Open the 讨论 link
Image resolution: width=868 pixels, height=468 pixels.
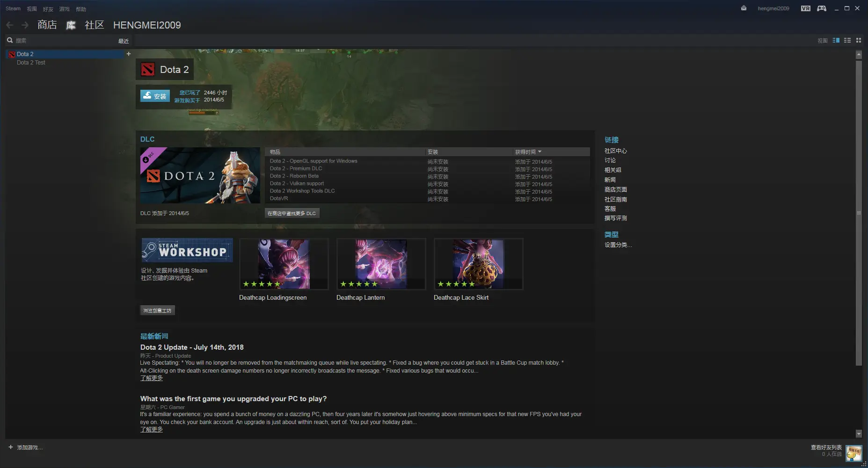(610, 160)
